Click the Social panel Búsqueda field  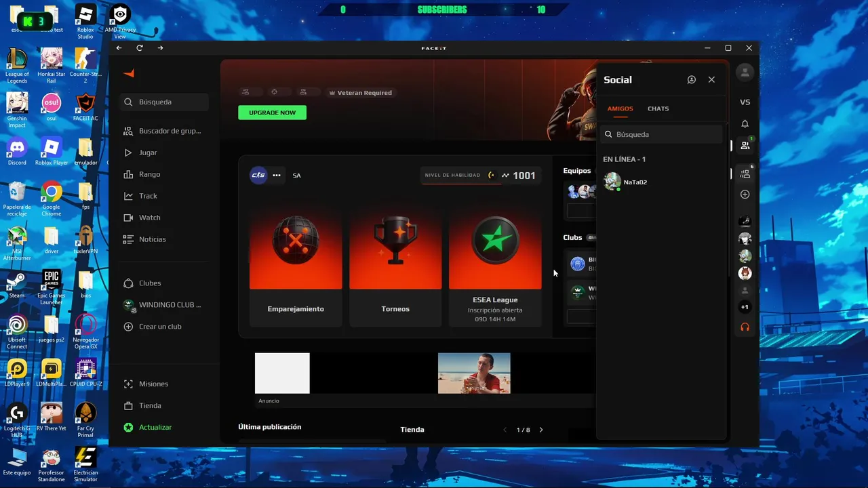[x=661, y=134]
